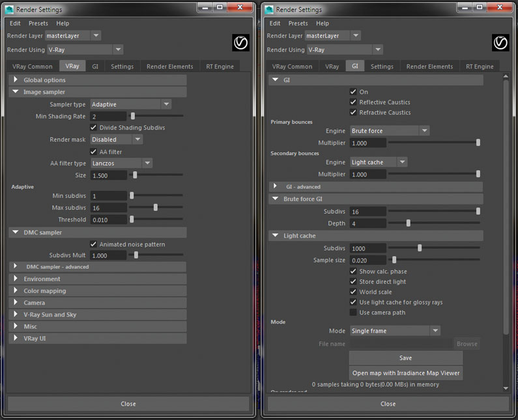This screenshot has width=518, height=420.
Task: Switch to VRay tab in right window
Action: click(332, 66)
